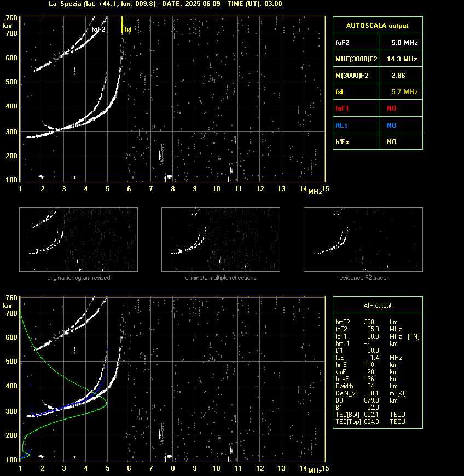The height and width of the screenshot is (476, 464).
Task: Click the 'MHz' axis label of upper ionogram
Action: [x=315, y=192]
